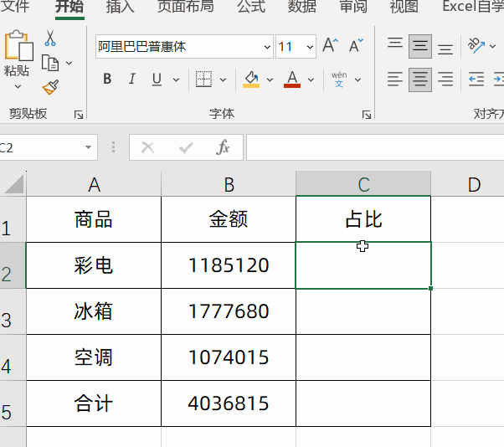Click the Copy icon in clipboard group
Image resolution: width=504 pixels, height=447 pixels.
[x=50, y=63]
